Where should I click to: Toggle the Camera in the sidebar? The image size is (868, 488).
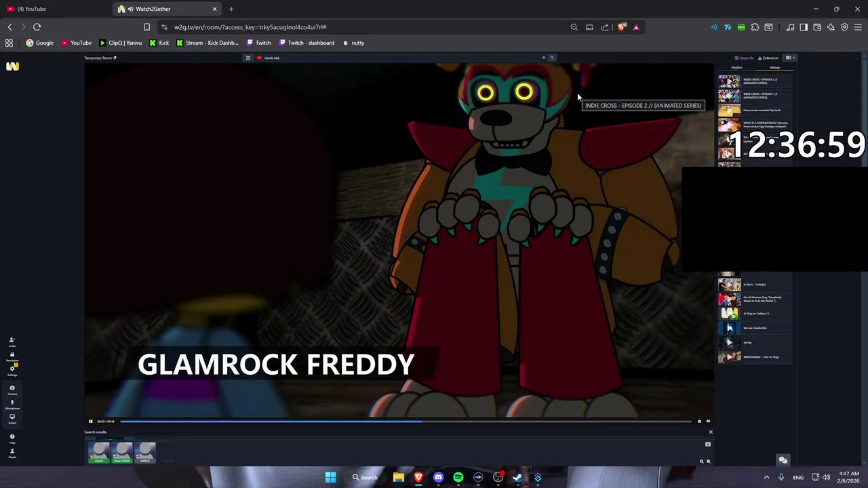point(12,390)
